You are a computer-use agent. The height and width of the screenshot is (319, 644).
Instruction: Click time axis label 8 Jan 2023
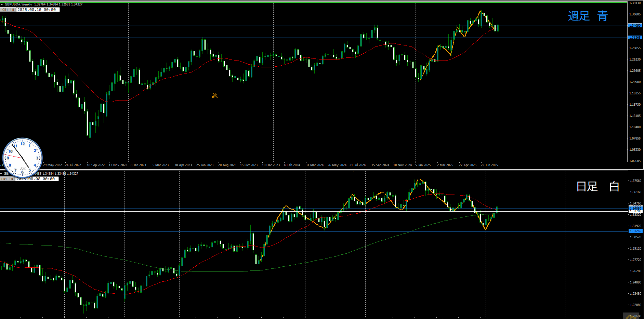[138, 165]
